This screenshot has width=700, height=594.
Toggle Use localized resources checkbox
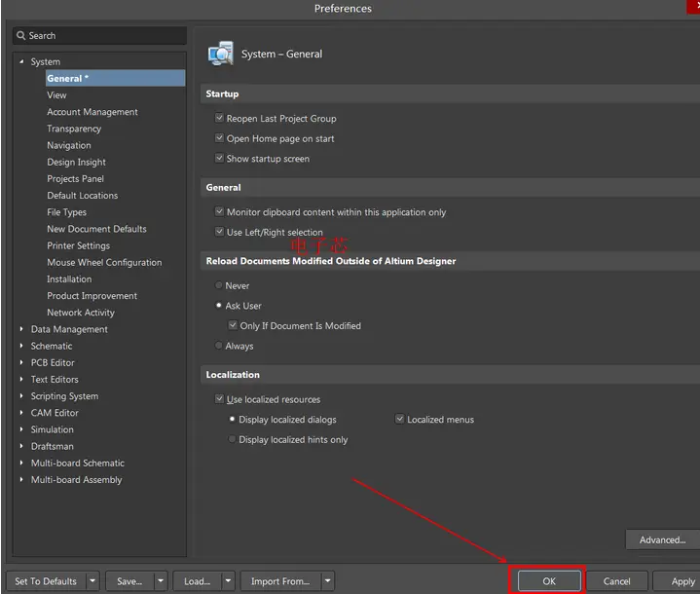[x=219, y=399]
